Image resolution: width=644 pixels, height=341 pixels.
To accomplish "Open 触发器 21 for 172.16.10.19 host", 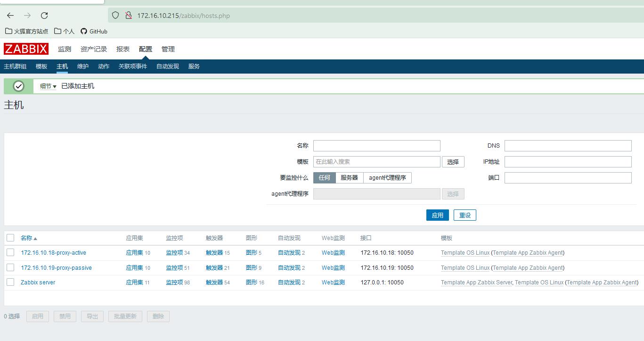I will point(214,268).
